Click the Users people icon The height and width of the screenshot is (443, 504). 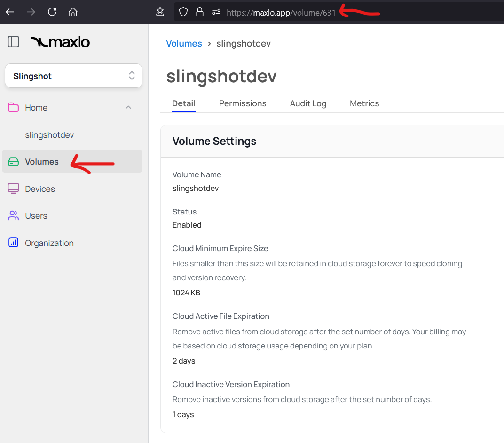[x=13, y=216]
